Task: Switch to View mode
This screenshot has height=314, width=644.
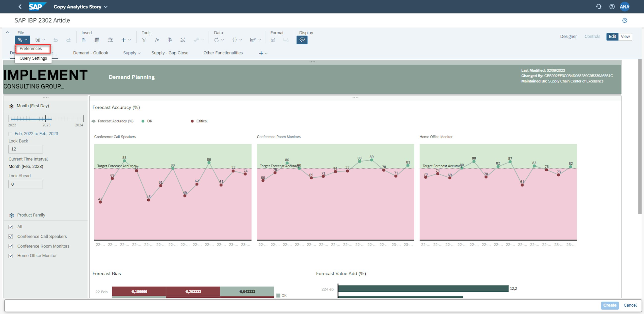Action: pyautogui.click(x=625, y=36)
